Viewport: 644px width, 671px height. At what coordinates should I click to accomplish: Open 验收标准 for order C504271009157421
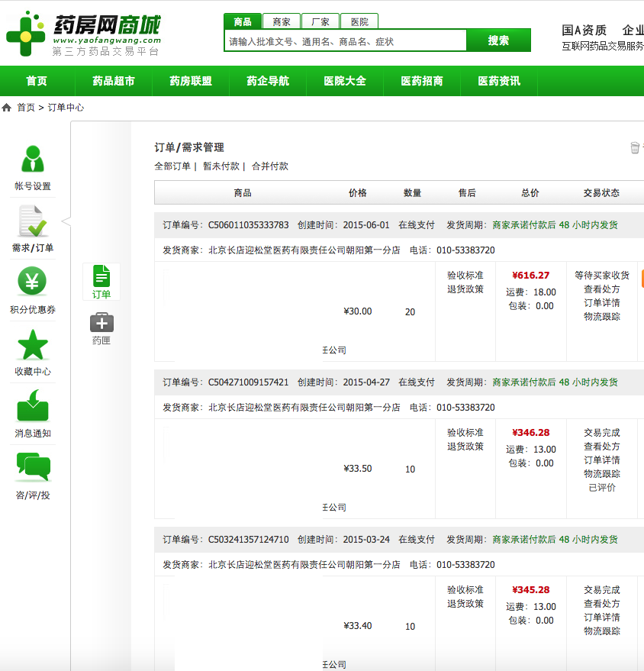(465, 432)
